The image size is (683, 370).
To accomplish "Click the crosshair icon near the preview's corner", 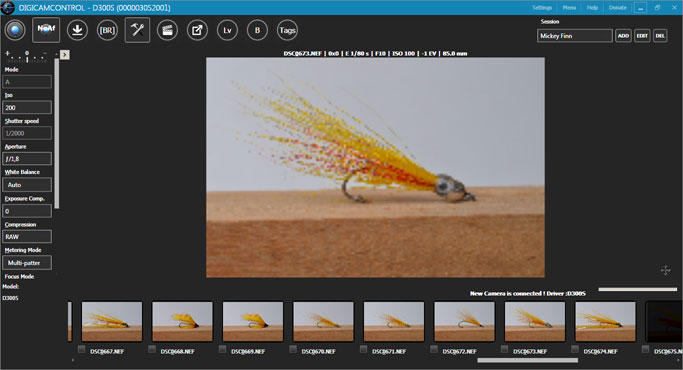I will click(x=666, y=270).
